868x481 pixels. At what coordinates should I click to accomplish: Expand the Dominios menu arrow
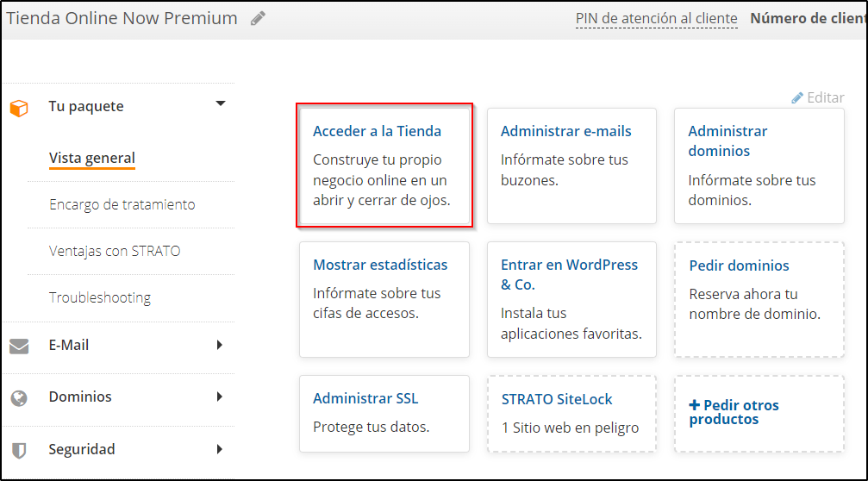[x=220, y=397]
